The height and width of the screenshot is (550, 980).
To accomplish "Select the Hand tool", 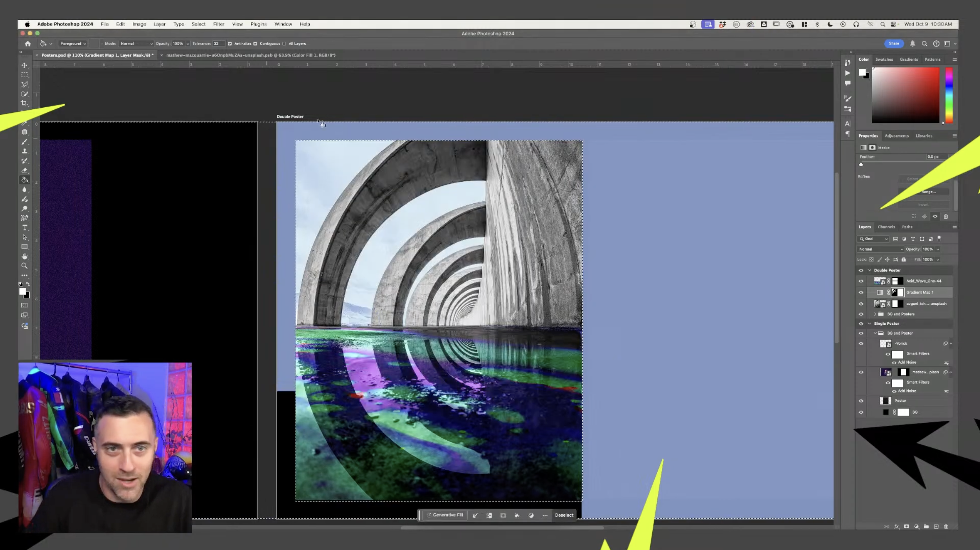I will [x=24, y=256].
